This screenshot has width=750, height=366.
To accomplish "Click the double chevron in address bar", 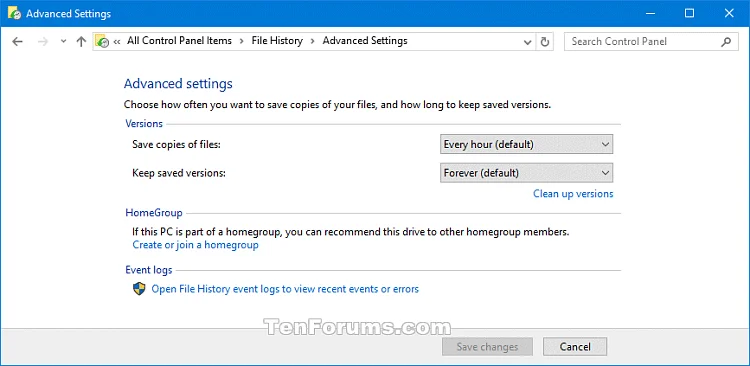I will point(117,42).
